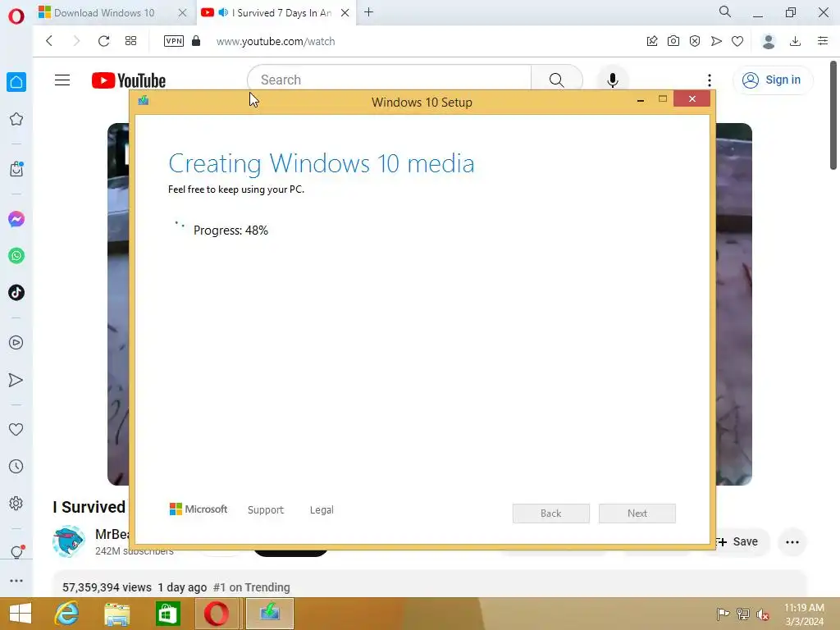Take a snapshot with camera icon
The height and width of the screenshot is (630, 840).
point(673,41)
